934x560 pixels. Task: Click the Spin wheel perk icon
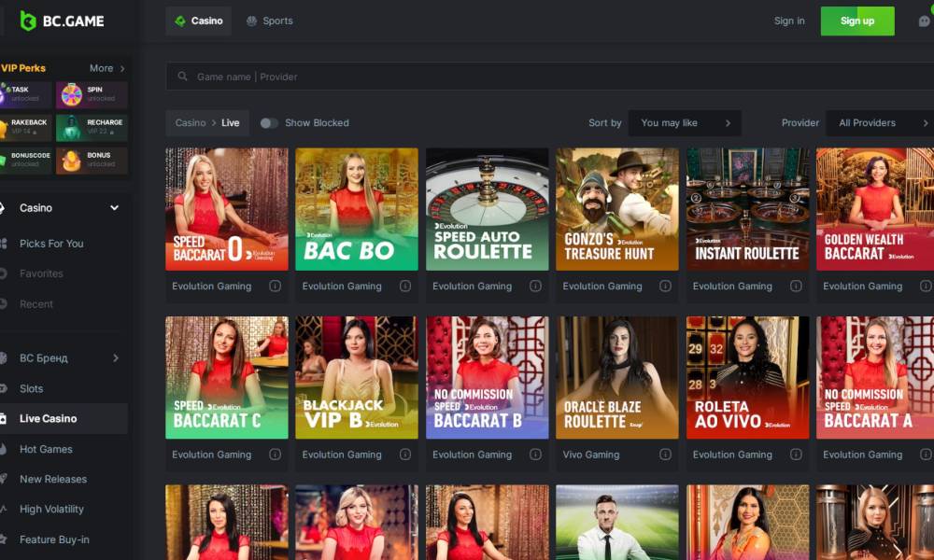pos(72,94)
